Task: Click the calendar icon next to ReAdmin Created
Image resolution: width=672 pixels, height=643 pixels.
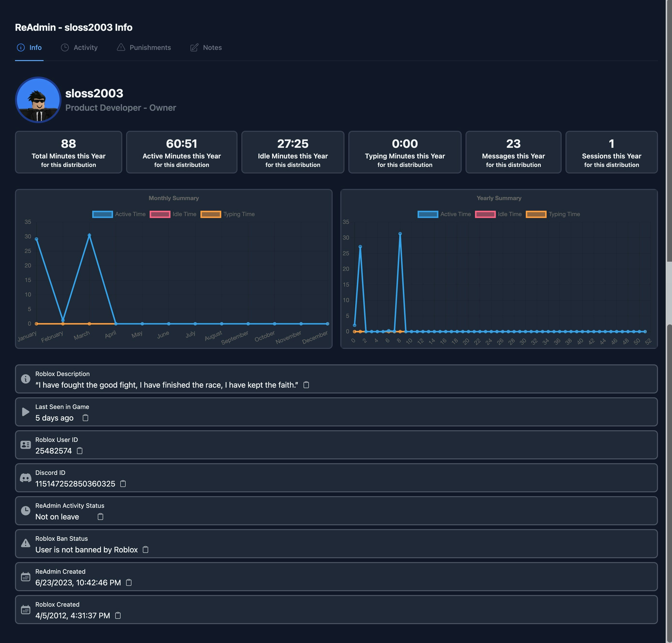Action: (x=26, y=577)
